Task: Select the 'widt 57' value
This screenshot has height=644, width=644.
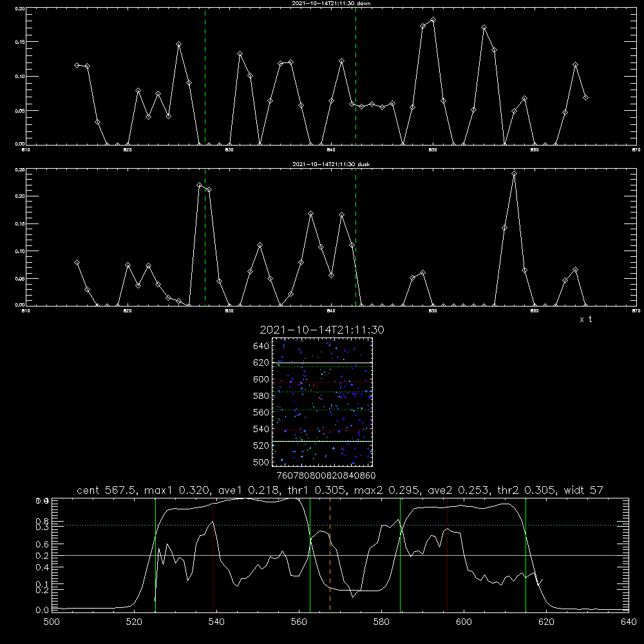Action: click(583, 490)
